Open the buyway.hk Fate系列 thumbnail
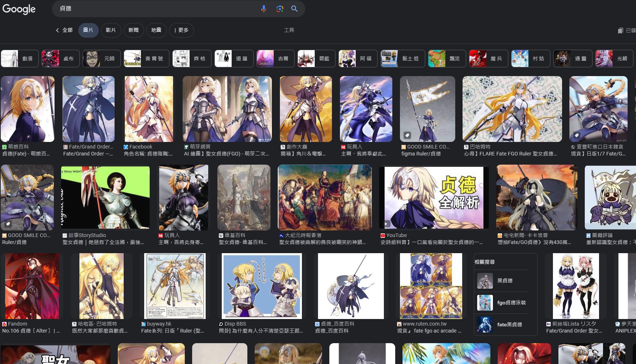Screen dimensions: 636x364 [x=175, y=286]
